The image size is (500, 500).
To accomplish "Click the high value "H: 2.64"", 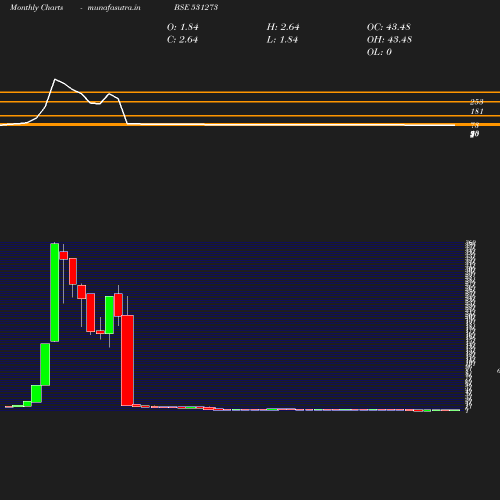I will click(x=283, y=27).
